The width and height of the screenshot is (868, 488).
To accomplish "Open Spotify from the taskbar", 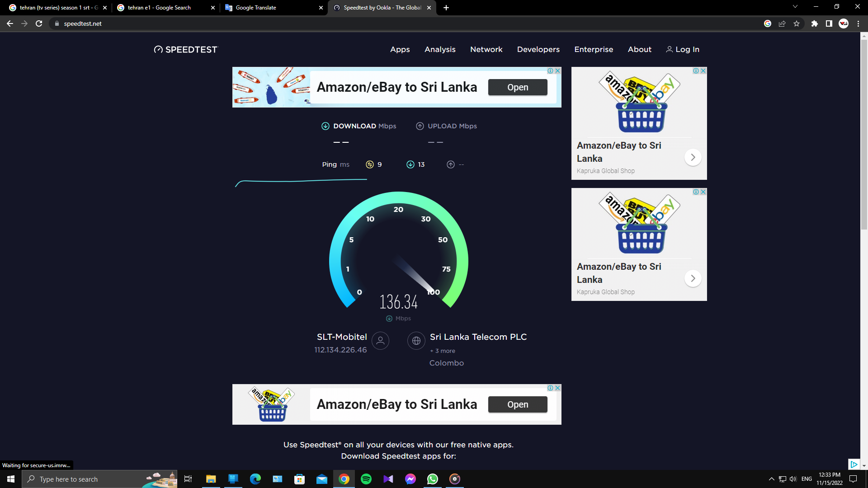I will pyautogui.click(x=366, y=479).
